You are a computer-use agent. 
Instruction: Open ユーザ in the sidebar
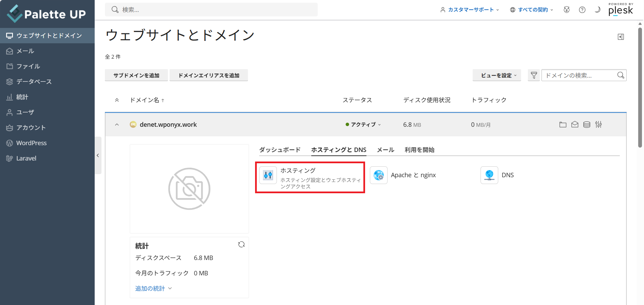[x=47, y=112]
